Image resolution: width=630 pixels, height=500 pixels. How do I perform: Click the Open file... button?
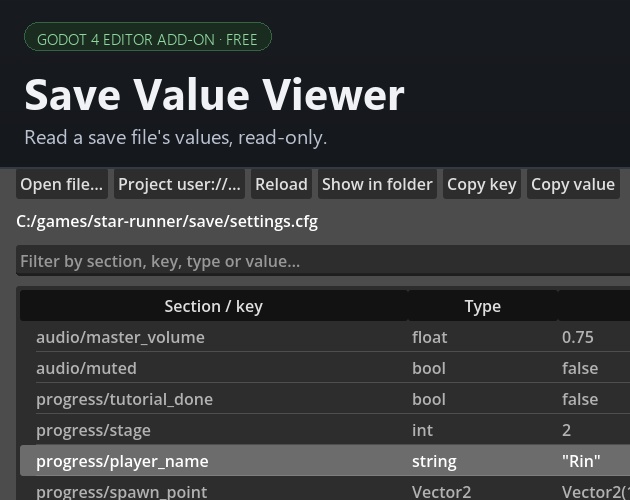[61, 184]
